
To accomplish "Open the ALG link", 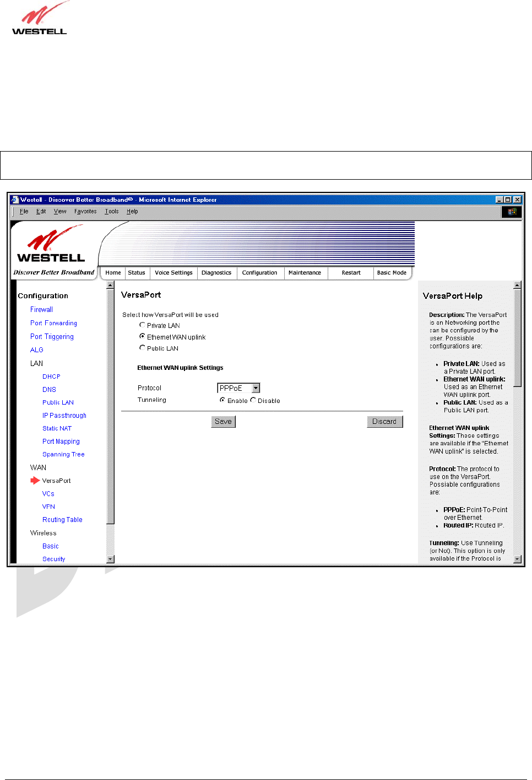I will (x=36, y=350).
